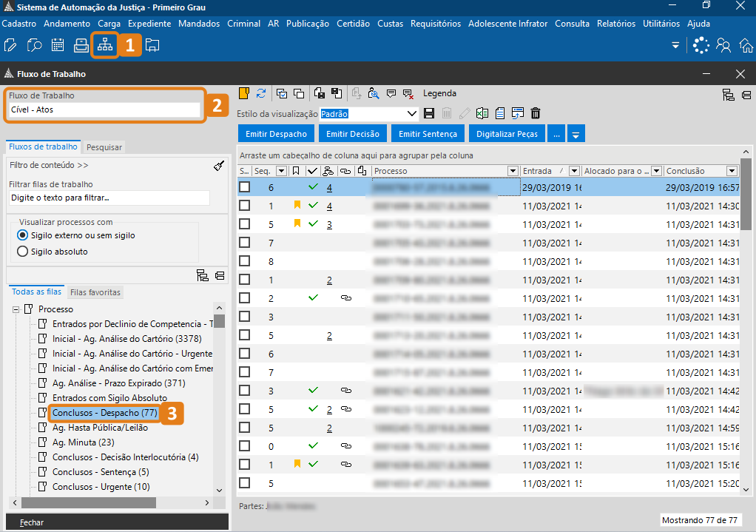Tick checkbox for row concluded 14:30

click(244, 206)
